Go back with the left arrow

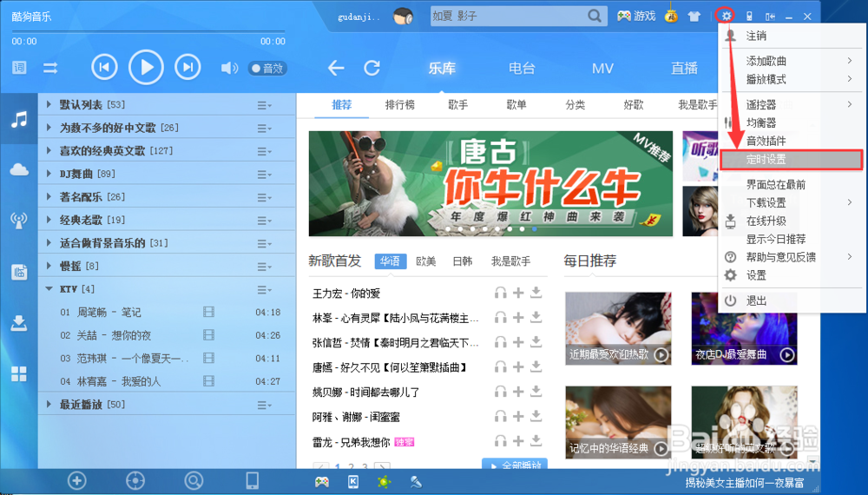[x=336, y=68]
